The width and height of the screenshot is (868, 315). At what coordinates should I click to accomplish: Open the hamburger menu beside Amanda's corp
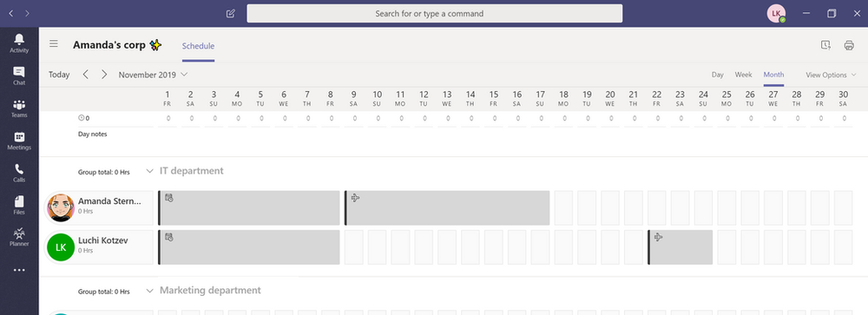point(54,43)
